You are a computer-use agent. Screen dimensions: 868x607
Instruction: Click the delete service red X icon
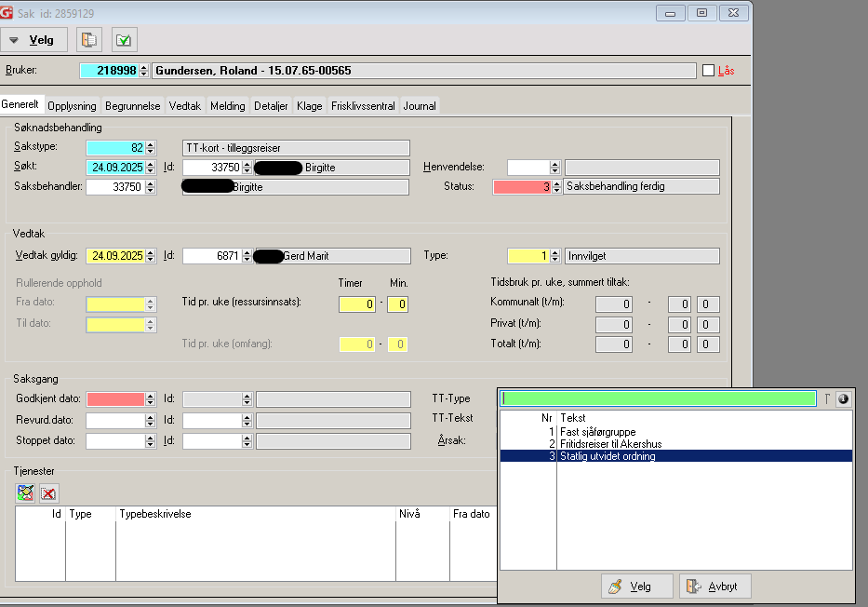[48, 493]
